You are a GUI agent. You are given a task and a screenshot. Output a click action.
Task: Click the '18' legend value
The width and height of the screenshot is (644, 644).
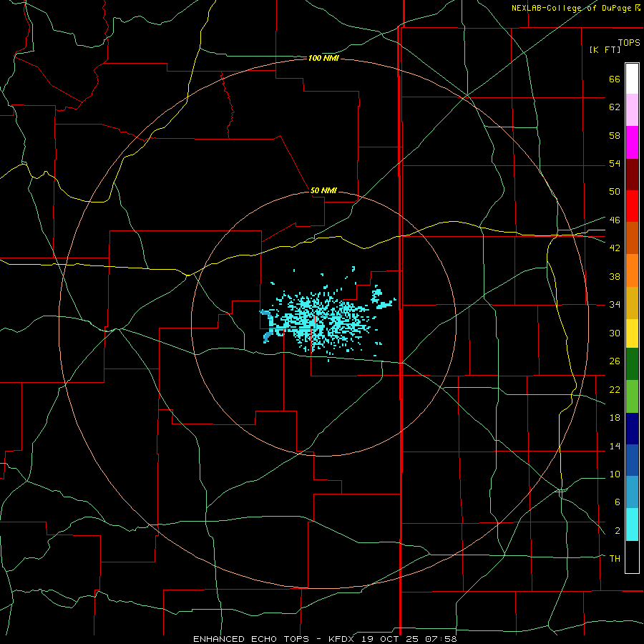pyautogui.click(x=615, y=418)
